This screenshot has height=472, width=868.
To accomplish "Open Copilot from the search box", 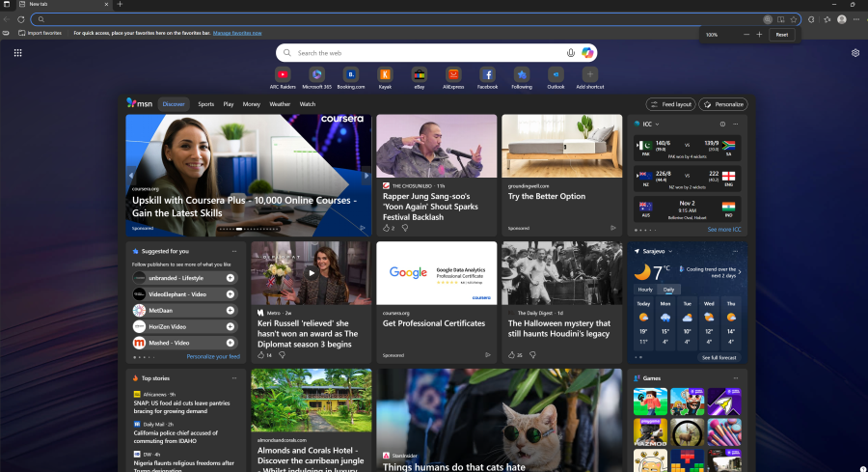I will coord(587,53).
